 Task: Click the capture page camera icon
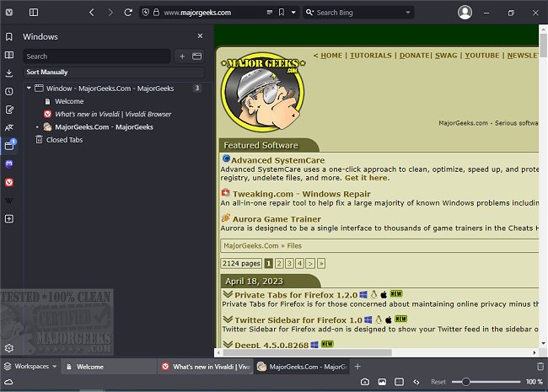click(x=364, y=382)
